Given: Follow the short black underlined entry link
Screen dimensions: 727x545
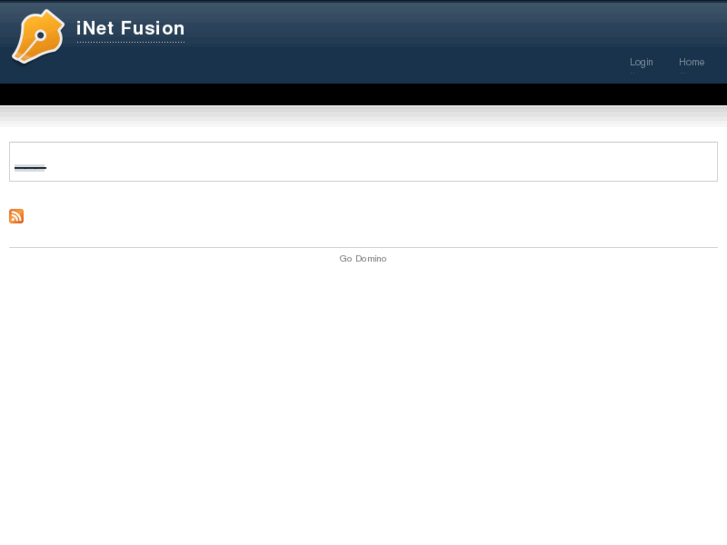Looking at the screenshot, I should click(x=30, y=168).
